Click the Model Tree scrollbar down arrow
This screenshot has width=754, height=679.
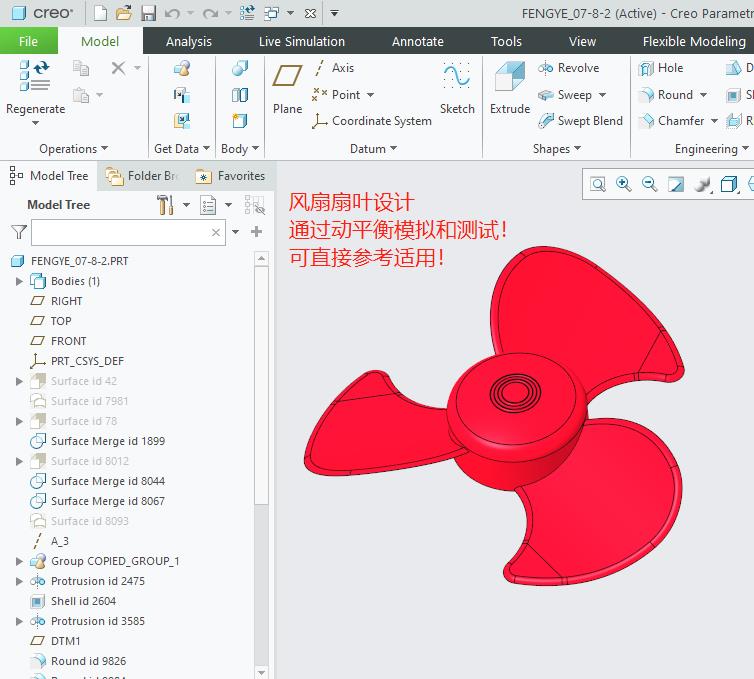(x=261, y=672)
